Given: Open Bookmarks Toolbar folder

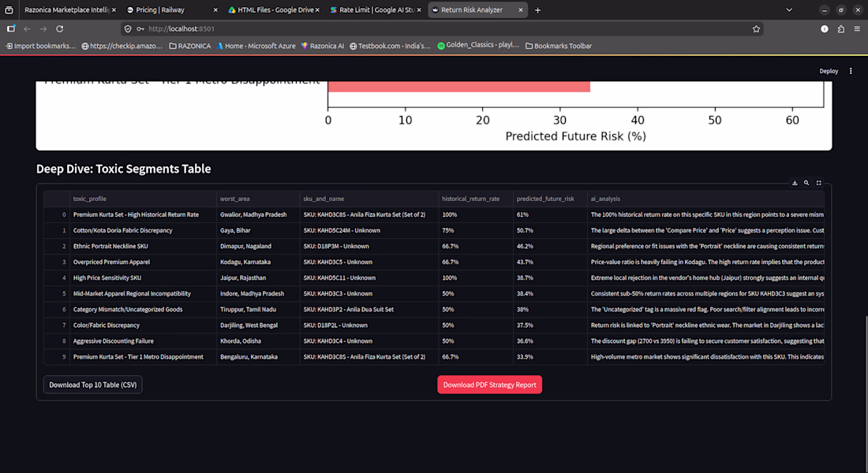Looking at the screenshot, I should pos(559,46).
